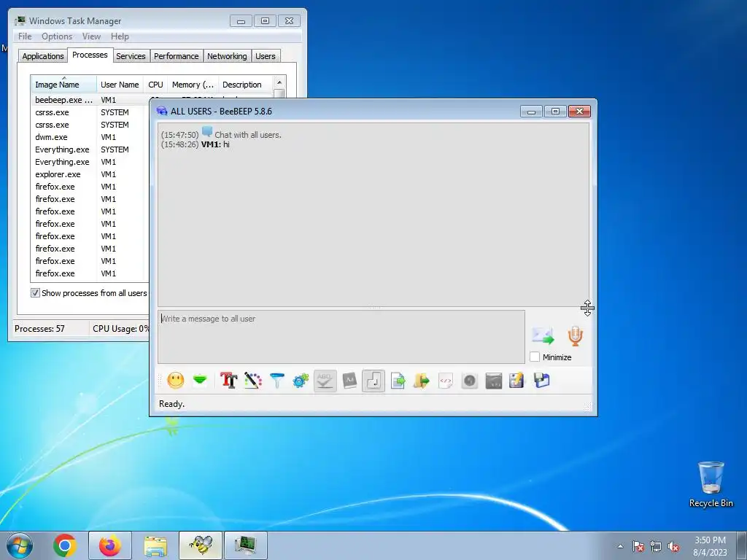Click the BeeBEEP title bar bee icon
The height and width of the screenshot is (560, 747).
tap(162, 111)
